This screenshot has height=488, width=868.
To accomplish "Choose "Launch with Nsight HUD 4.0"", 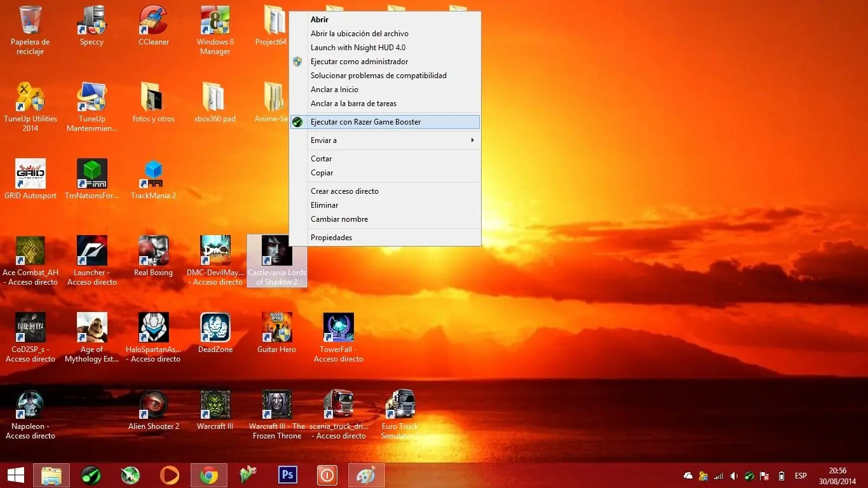I will click(385, 48).
